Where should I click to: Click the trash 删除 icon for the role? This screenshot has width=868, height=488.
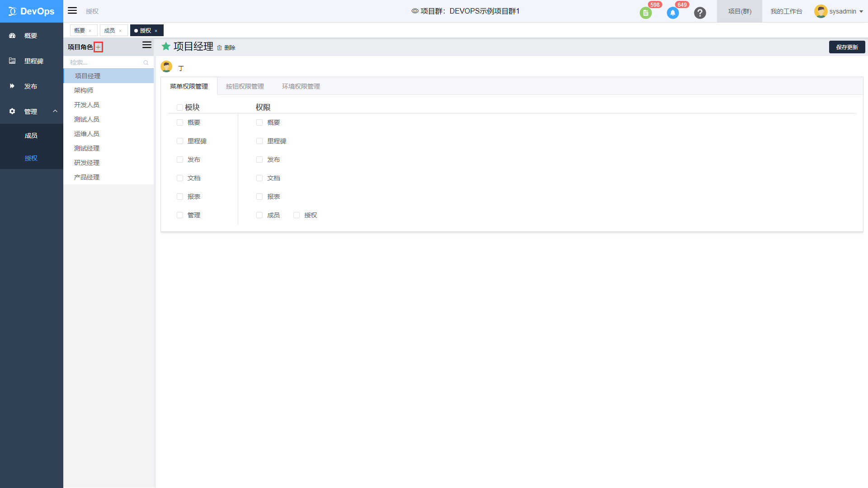pyautogui.click(x=219, y=47)
